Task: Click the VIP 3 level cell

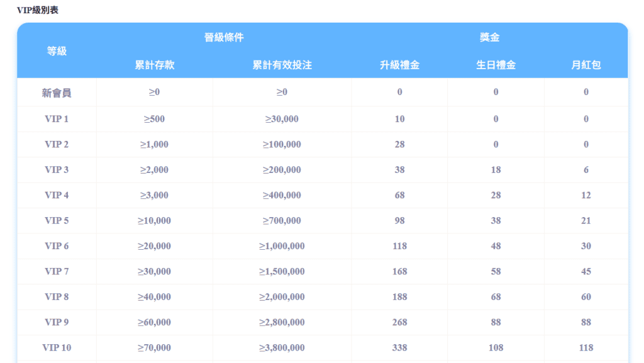Action: [57, 170]
